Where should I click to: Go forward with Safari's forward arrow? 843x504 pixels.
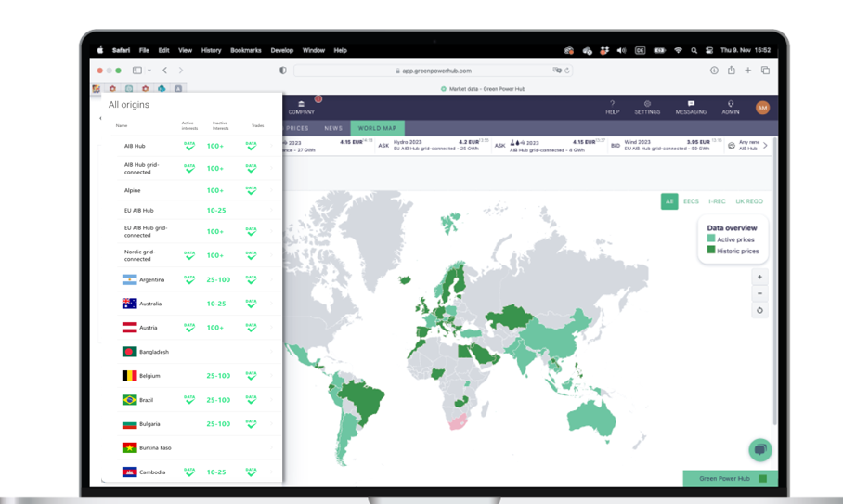pyautogui.click(x=181, y=71)
